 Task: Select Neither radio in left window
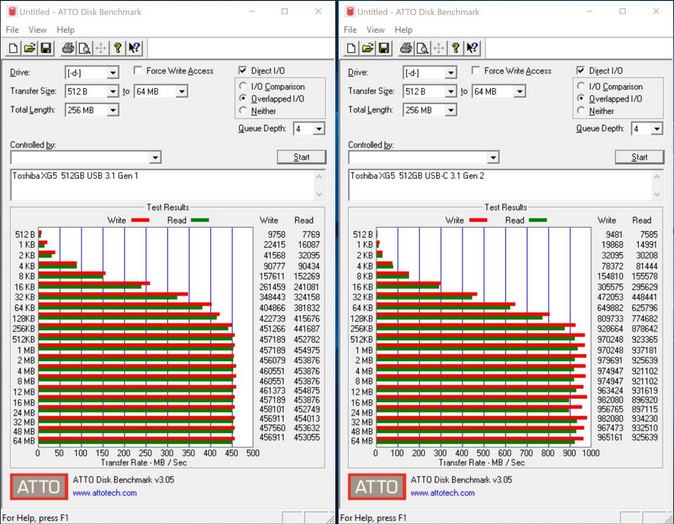pyautogui.click(x=243, y=110)
